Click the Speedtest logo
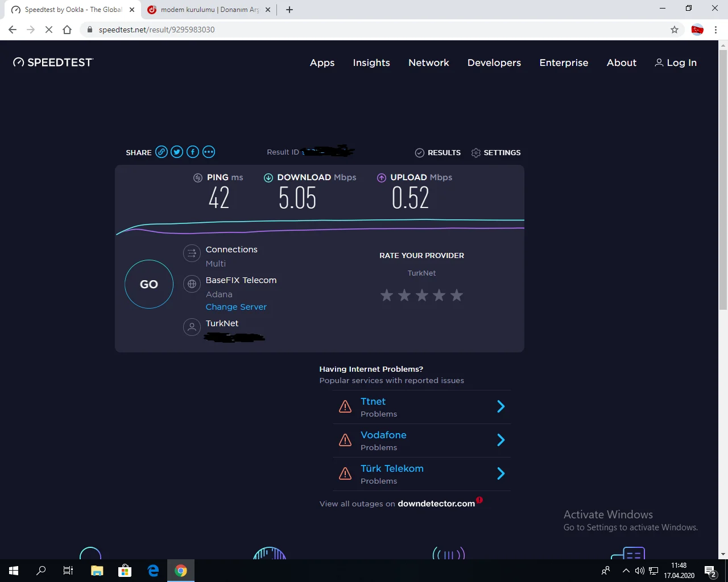This screenshot has height=582, width=728. 53,63
